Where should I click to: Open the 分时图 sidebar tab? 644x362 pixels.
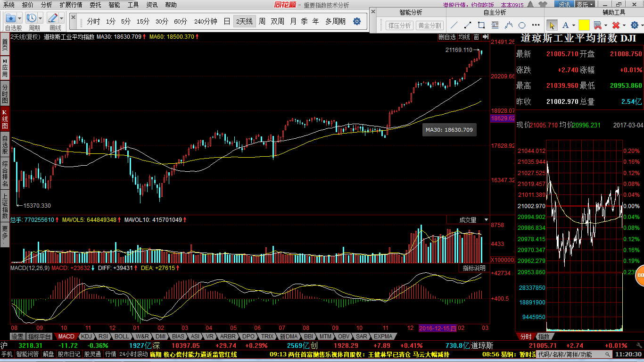[5, 94]
